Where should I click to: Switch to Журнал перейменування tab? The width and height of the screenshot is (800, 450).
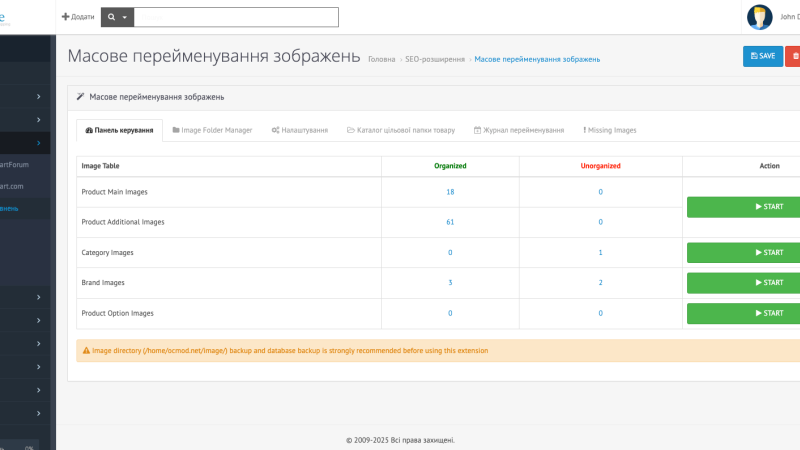519,130
